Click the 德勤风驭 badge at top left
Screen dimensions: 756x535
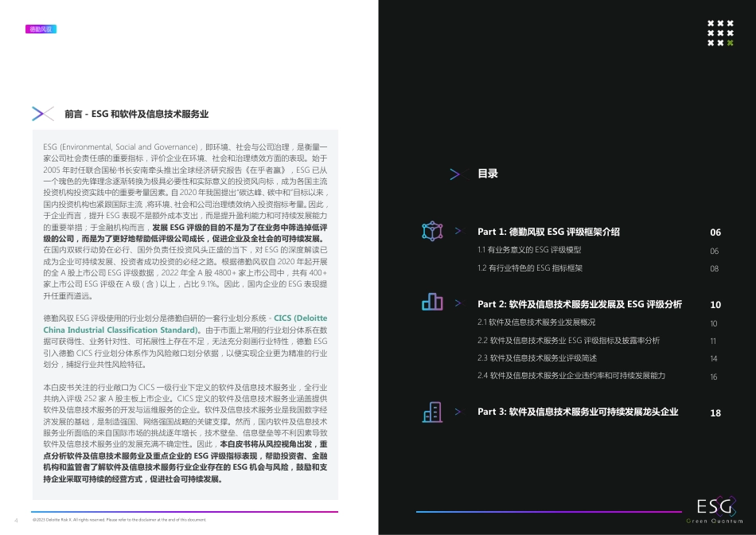pyautogui.click(x=41, y=29)
